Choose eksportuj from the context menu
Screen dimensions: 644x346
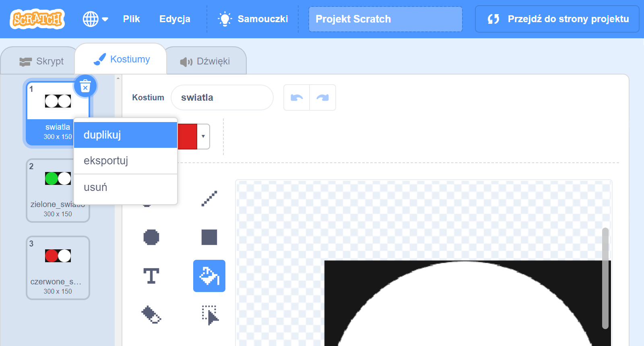pyautogui.click(x=126, y=161)
